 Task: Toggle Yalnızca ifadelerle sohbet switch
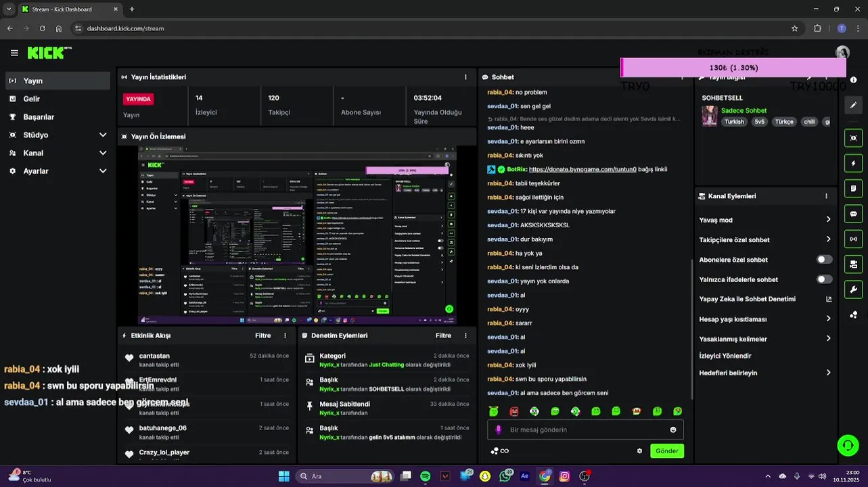point(825,279)
